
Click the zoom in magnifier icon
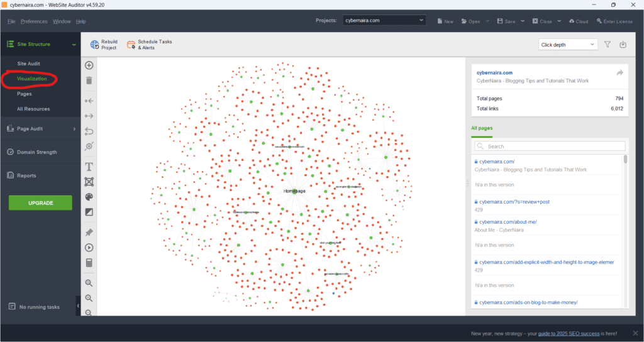click(89, 298)
